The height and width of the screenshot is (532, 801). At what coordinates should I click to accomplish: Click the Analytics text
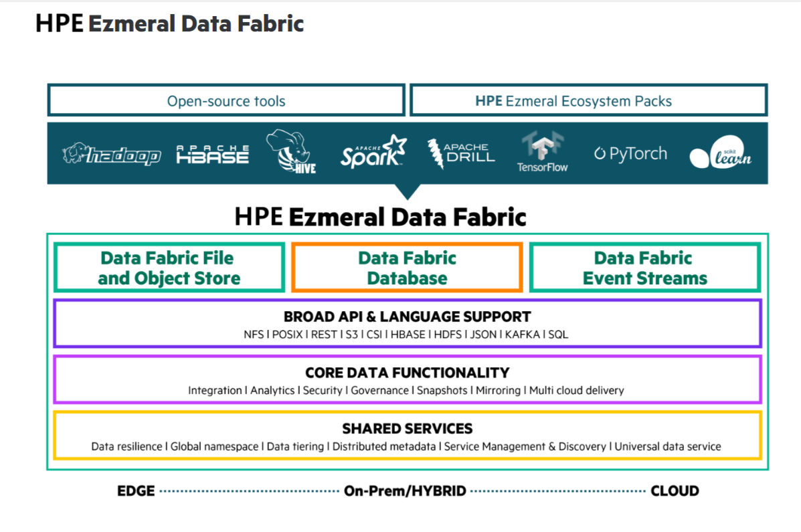click(272, 390)
